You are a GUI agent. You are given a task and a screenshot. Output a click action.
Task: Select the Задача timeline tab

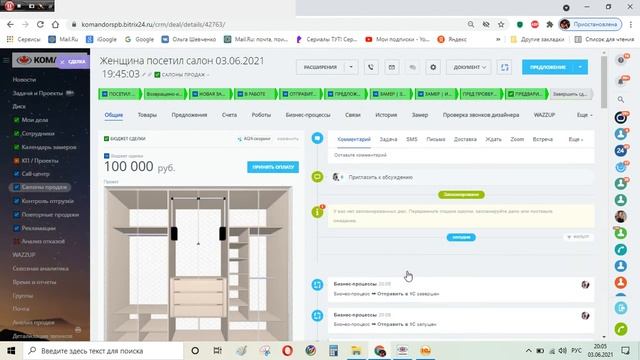pos(388,140)
